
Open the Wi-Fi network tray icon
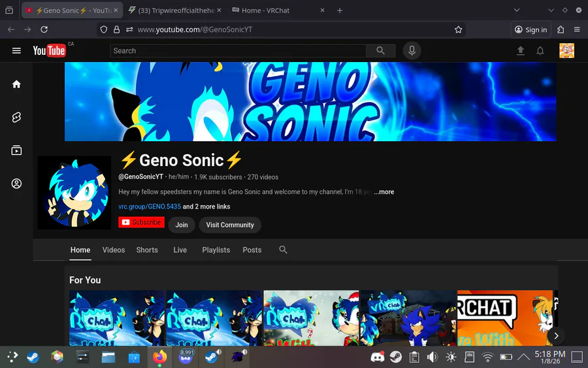coord(487,357)
